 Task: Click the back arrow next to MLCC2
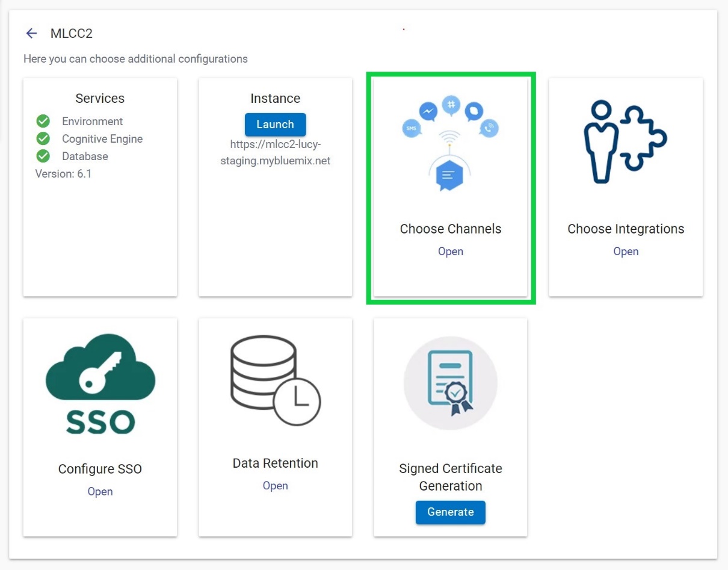(32, 34)
